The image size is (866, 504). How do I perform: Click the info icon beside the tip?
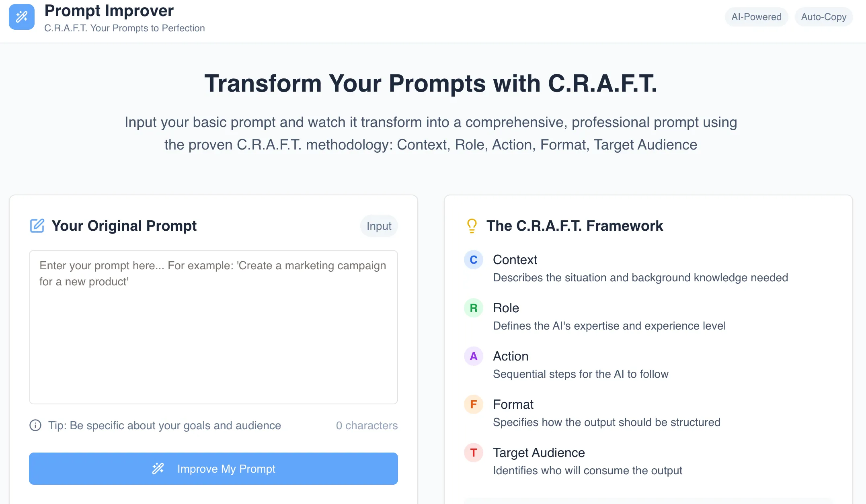(x=35, y=425)
